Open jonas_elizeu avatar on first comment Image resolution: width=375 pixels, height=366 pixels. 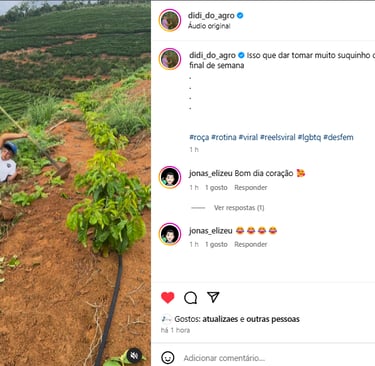click(x=170, y=177)
